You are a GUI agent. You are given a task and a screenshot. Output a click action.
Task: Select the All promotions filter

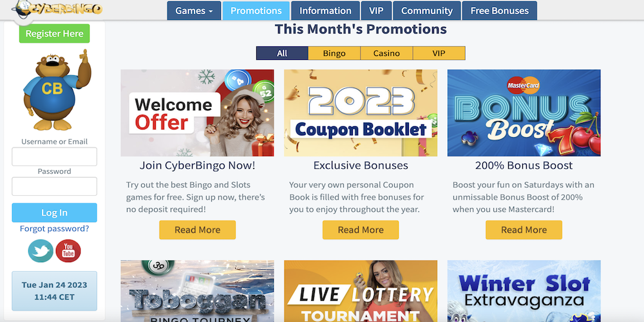[x=282, y=53]
